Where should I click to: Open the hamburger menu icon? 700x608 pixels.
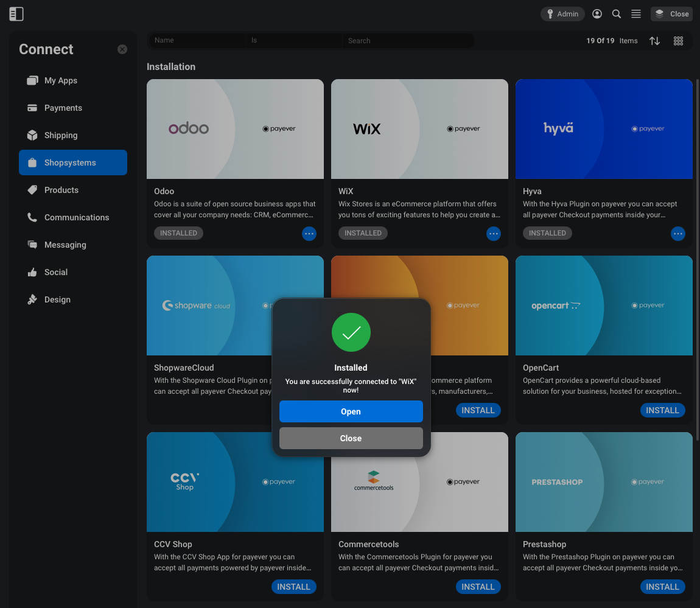(636, 14)
